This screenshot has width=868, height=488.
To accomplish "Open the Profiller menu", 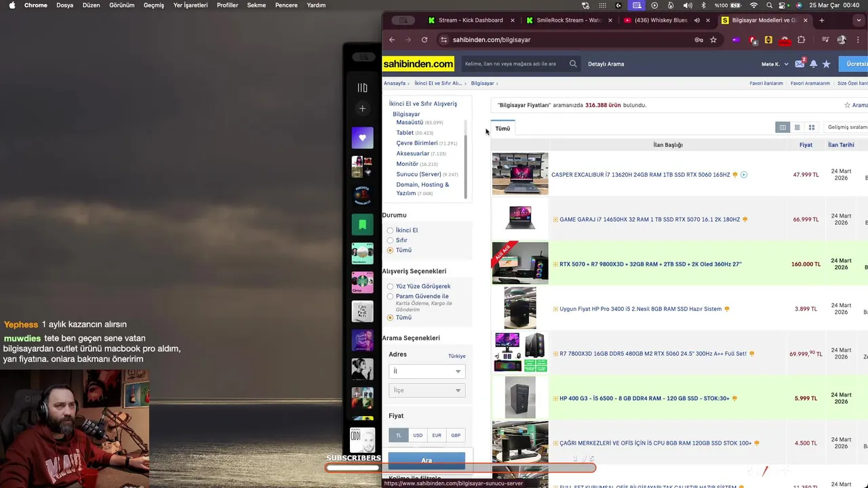I will tap(227, 5).
